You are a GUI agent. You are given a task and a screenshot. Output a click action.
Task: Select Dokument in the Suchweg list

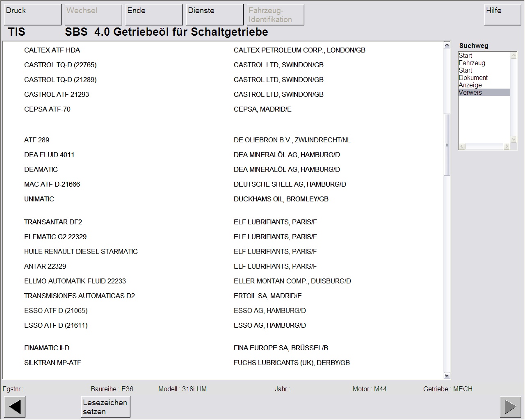(473, 78)
